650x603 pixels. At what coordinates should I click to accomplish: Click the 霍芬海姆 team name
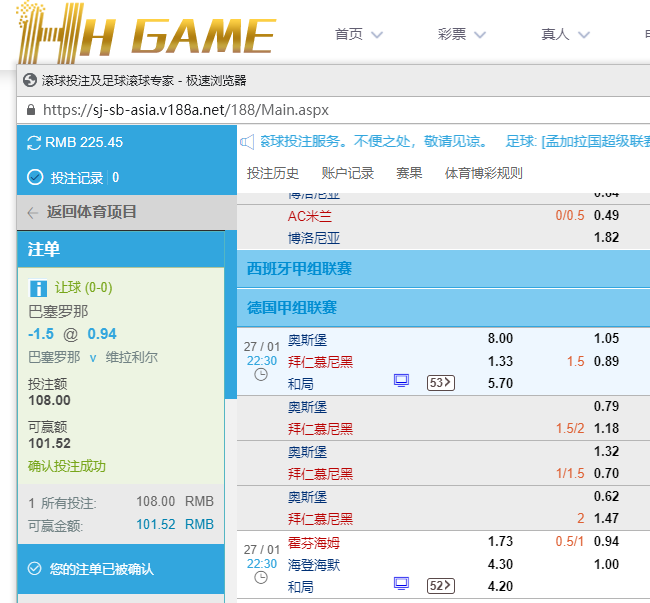[x=313, y=542]
